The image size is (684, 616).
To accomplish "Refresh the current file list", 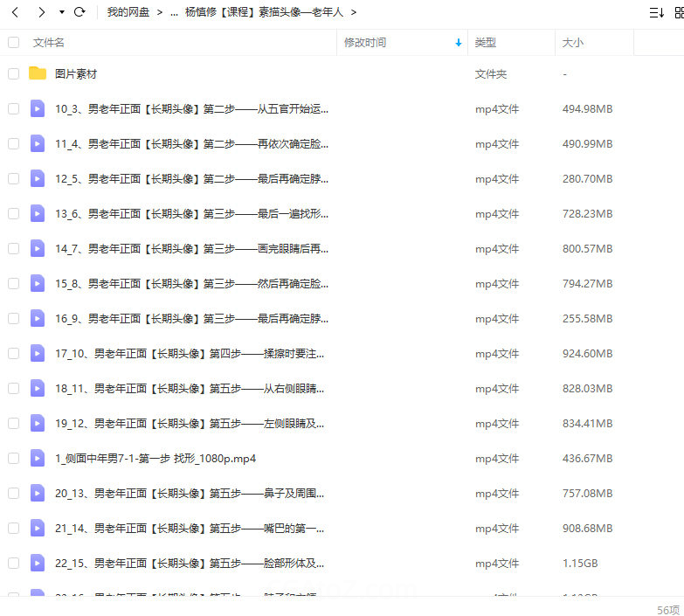I will coord(79,12).
